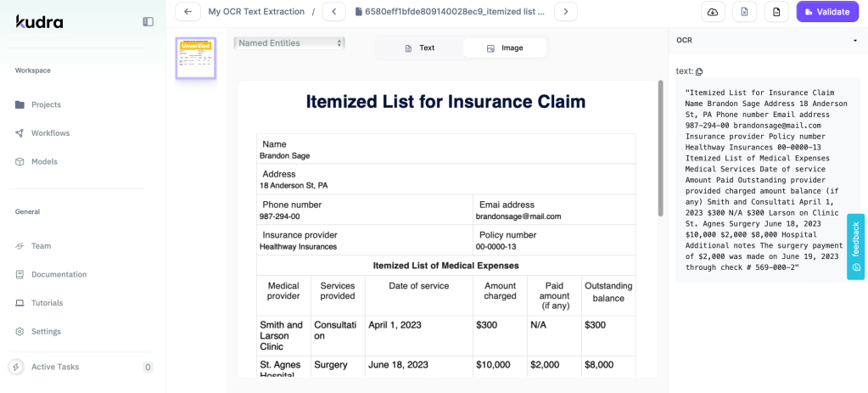Click the Team handshake icon
The height and width of the screenshot is (393, 868).
tap(20, 246)
